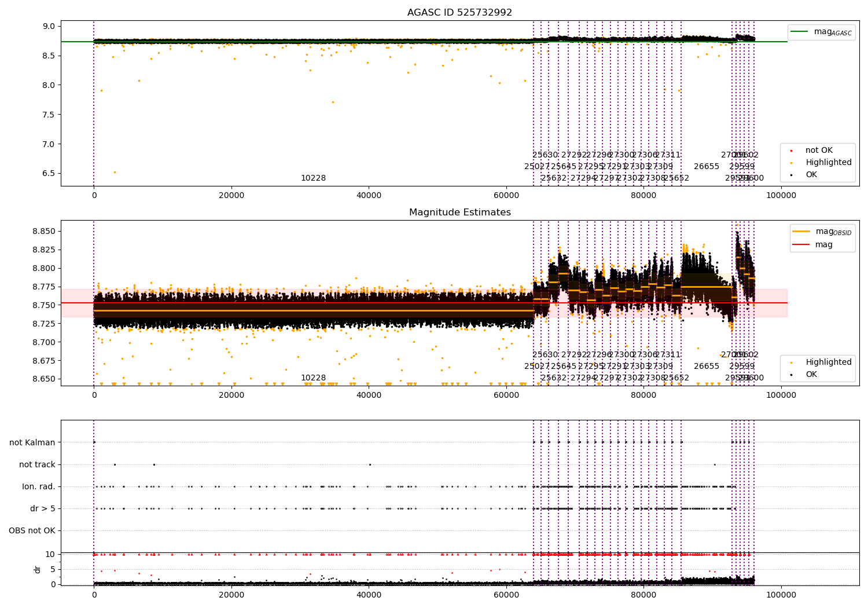Image resolution: width=868 pixels, height=608 pixels.
Task: Click the 8.850 tick on middle plot
Action: coord(44,231)
